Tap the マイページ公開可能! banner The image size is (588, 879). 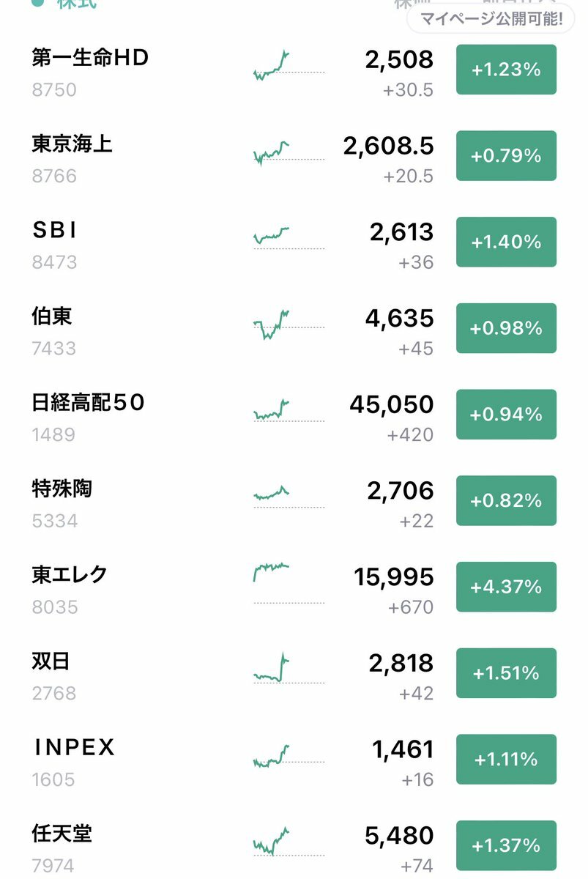pyautogui.click(x=490, y=19)
